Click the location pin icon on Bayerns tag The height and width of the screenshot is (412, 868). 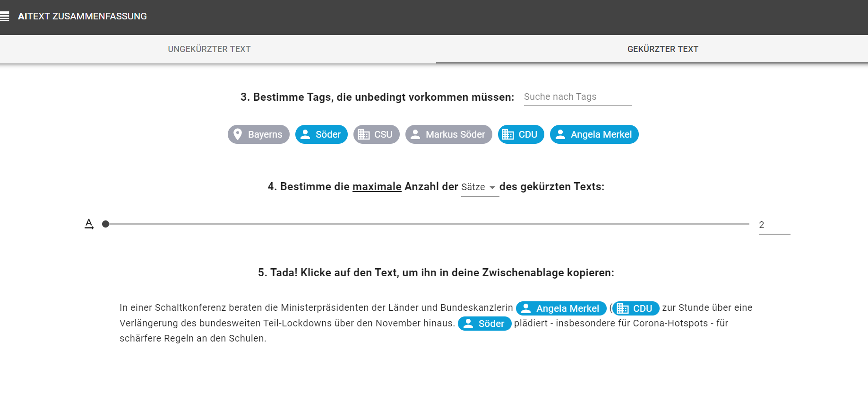pos(238,134)
